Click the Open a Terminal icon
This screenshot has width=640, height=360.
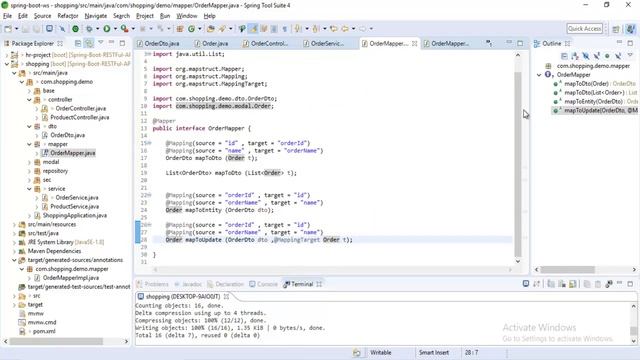(526, 284)
